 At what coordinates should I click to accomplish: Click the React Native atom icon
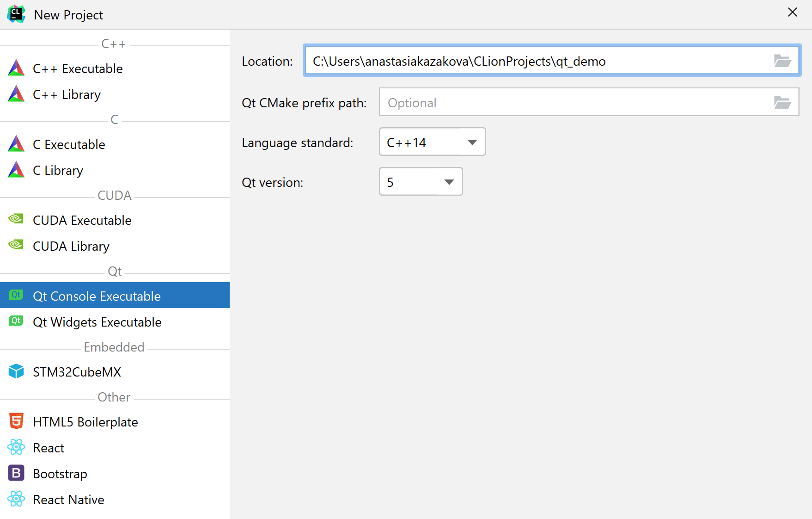point(16,499)
